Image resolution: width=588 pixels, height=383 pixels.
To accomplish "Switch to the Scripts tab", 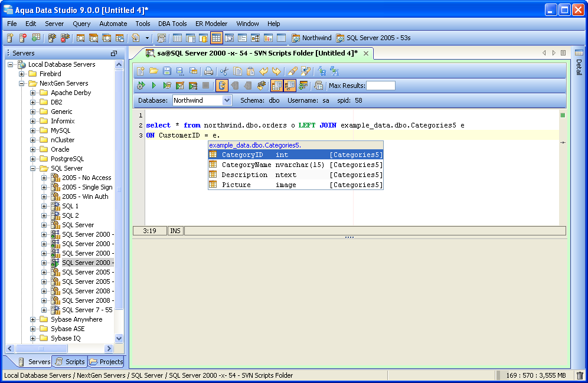I will click(x=70, y=362).
